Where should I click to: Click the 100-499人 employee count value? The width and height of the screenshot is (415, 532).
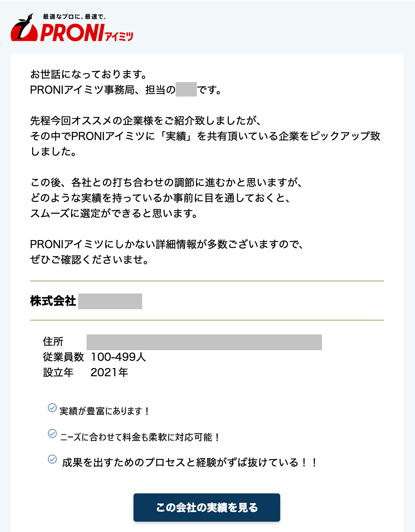tap(118, 357)
